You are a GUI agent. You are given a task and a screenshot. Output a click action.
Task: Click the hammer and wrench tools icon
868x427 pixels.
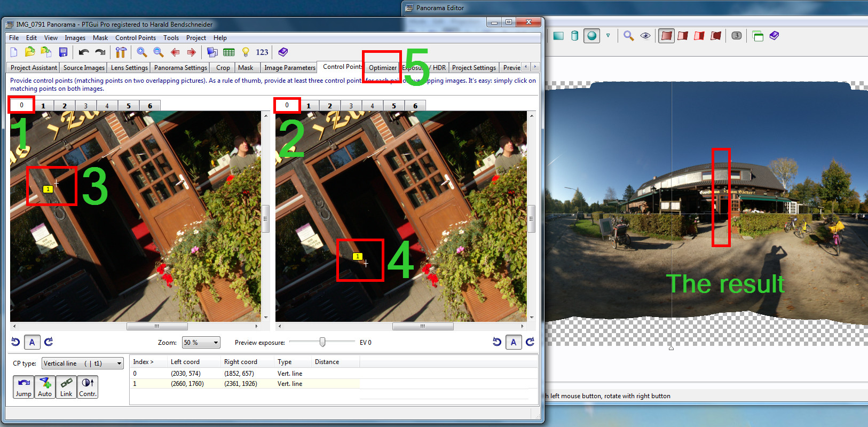click(121, 52)
